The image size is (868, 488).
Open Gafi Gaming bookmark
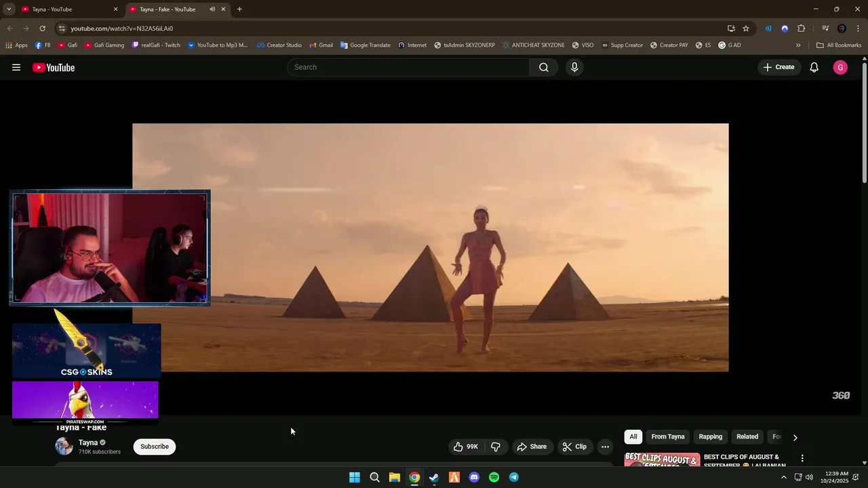(104, 45)
